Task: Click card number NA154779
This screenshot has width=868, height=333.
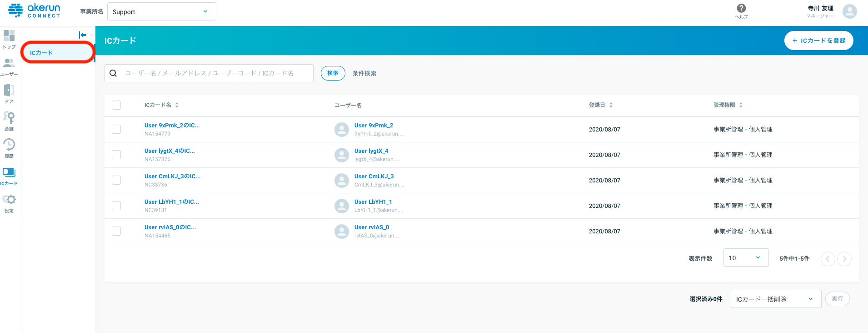Action: (x=157, y=134)
